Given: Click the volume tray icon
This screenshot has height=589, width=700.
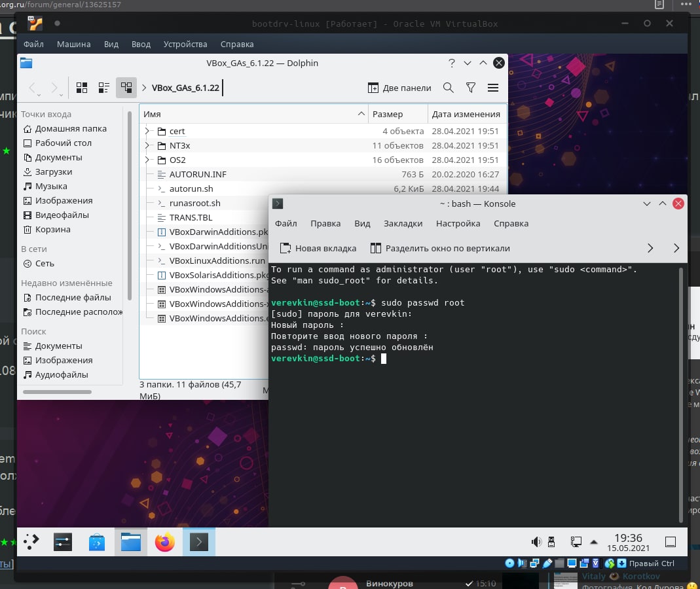Looking at the screenshot, I should click(536, 542).
